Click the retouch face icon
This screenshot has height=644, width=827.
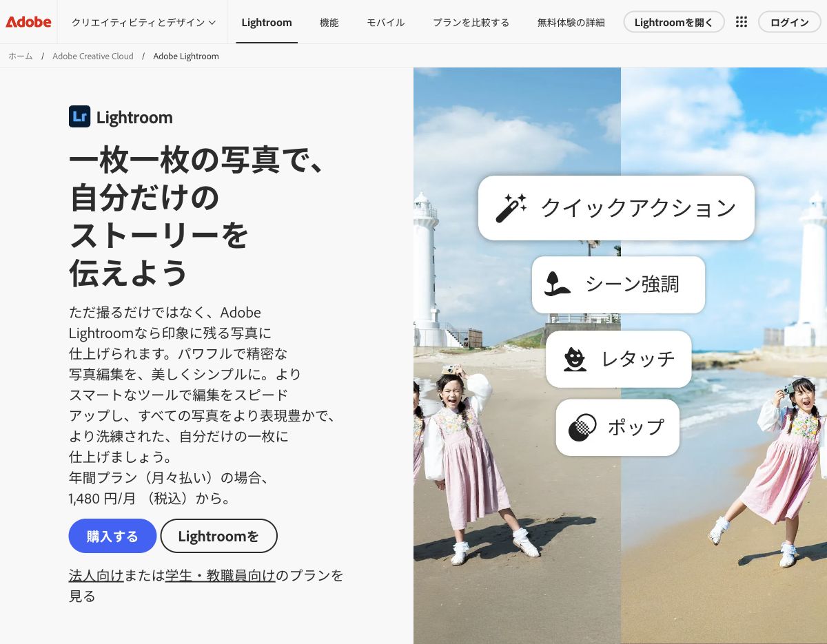[574, 359]
